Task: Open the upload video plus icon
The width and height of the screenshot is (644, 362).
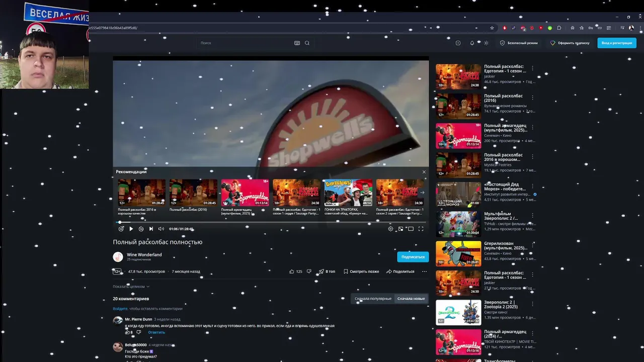Action: (458, 43)
